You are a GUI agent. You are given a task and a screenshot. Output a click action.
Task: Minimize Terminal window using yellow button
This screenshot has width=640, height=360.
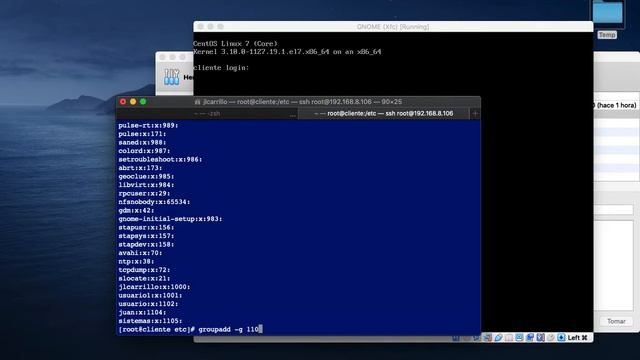[x=133, y=102]
